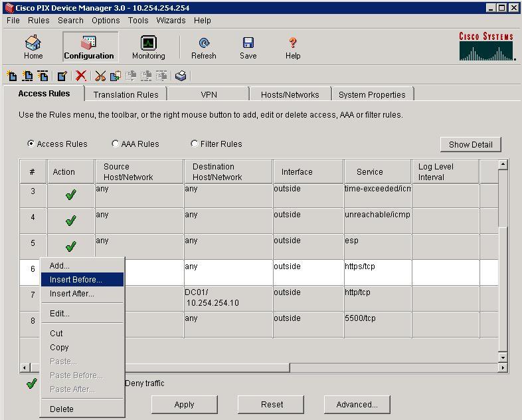Screen dimensions: 522x420
Task: Click the green permit checkmark in rule 3
Action: pos(70,195)
